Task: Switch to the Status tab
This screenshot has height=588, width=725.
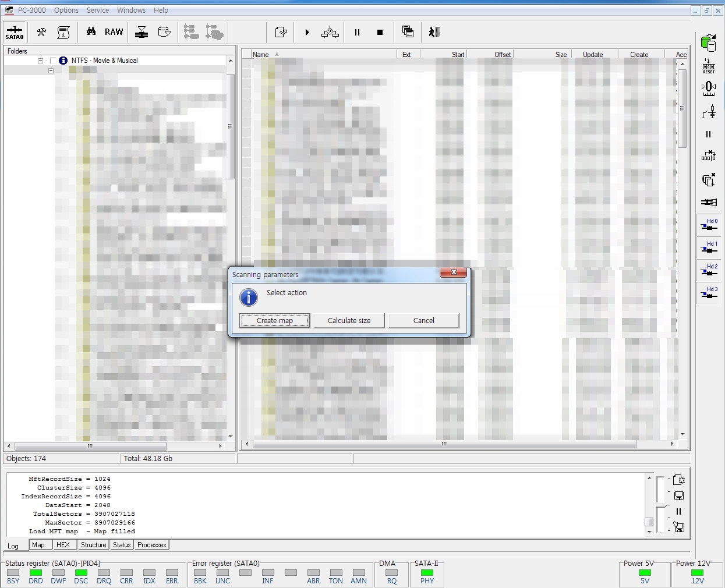Action: pyautogui.click(x=122, y=545)
